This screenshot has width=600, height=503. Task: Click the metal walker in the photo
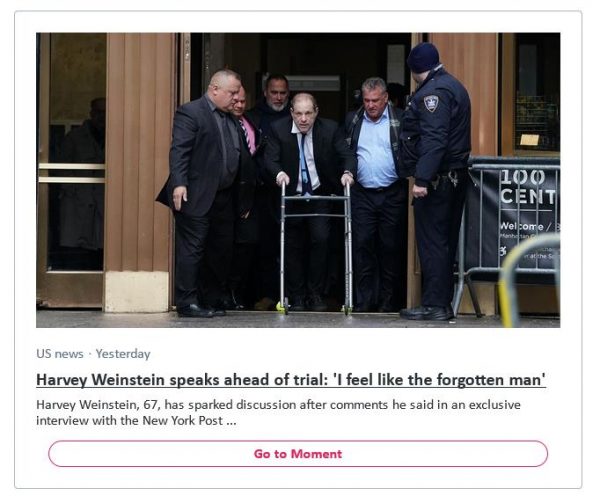(316, 248)
